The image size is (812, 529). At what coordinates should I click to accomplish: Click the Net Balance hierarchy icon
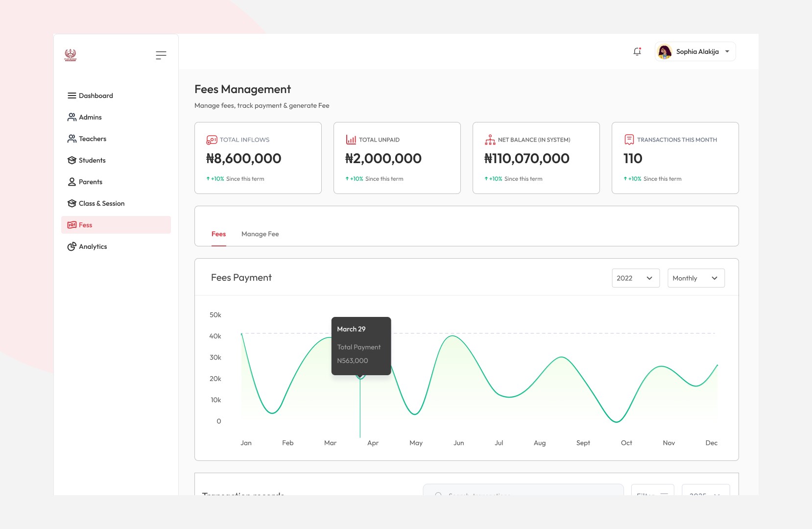[x=490, y=140]
